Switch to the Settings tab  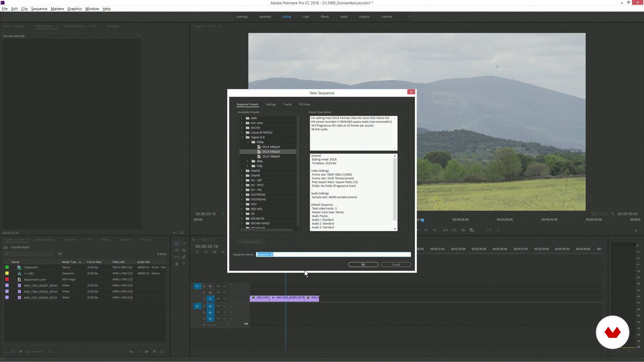(x=271, y=104)
